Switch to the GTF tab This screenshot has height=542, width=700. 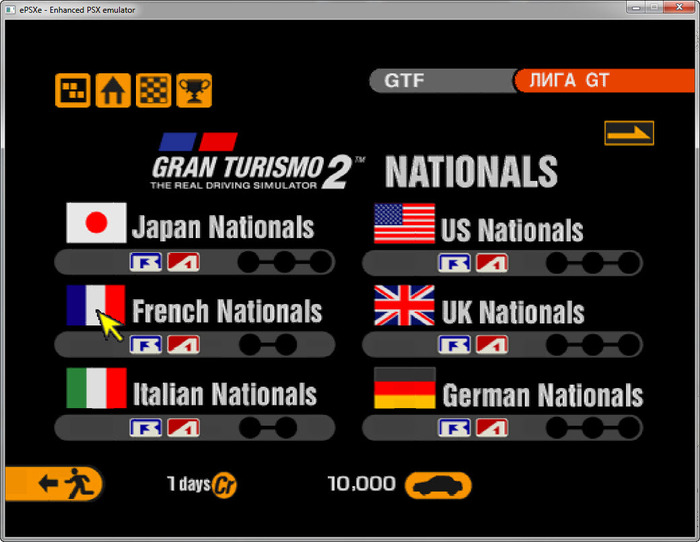pos(440,81)
